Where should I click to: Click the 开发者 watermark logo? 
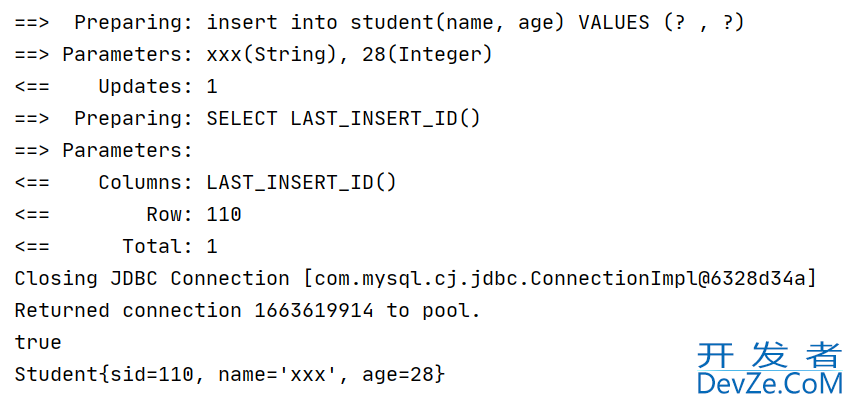pyautogui.click(x=770, y=355)
